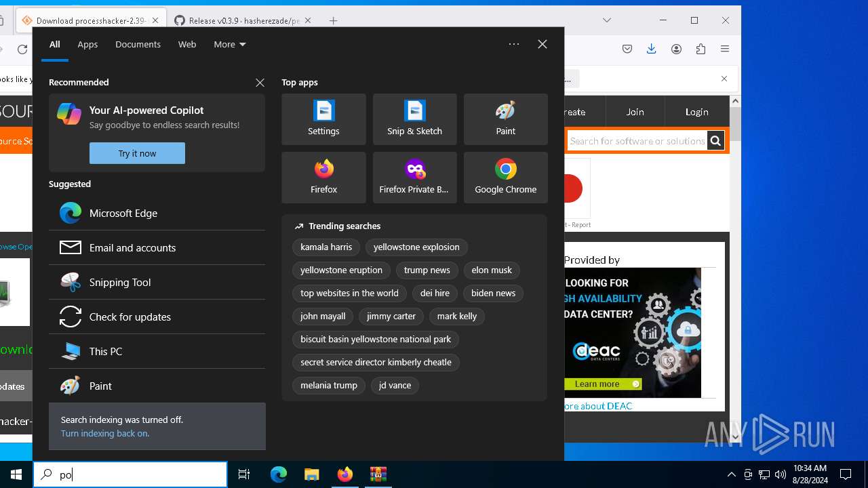Switch to Apps search filter
The image size is (868, 488).
coord(87,44)
